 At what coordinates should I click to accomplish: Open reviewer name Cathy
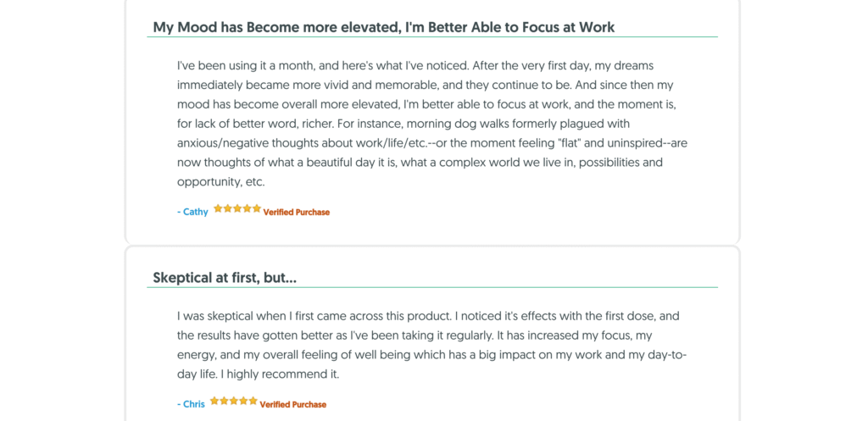pos(192,212)
